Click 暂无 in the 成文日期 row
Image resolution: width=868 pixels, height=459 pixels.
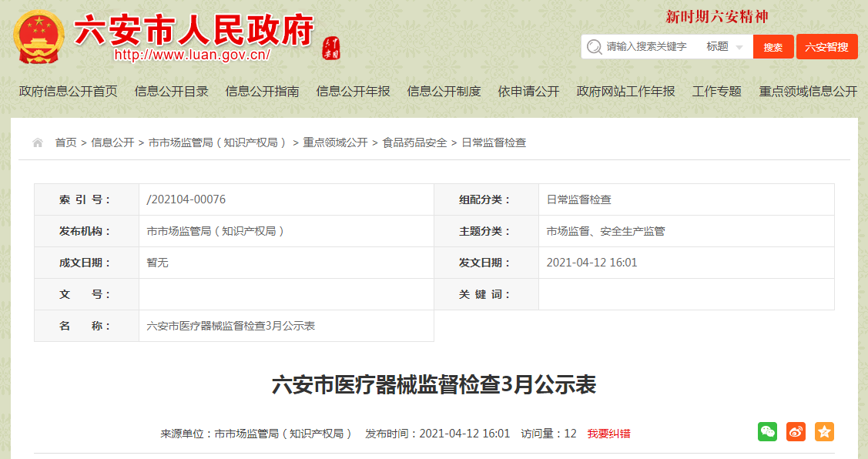point(157,263)
